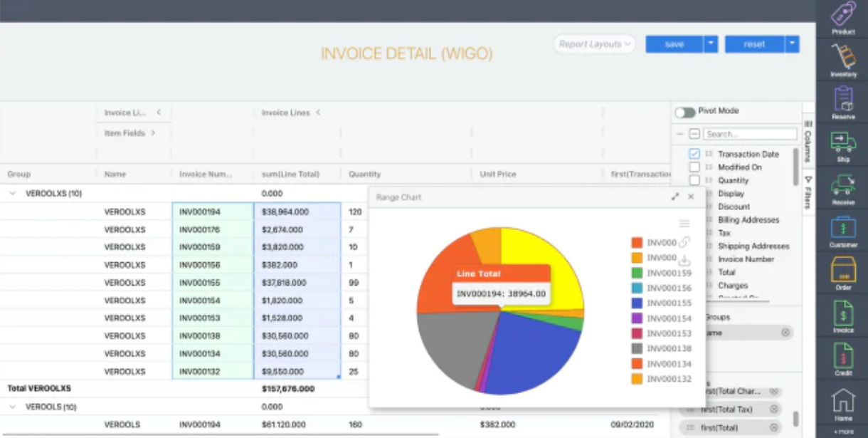Remove the Name row group chip
The image size is (868, 438).
click(x=785, y=333)
